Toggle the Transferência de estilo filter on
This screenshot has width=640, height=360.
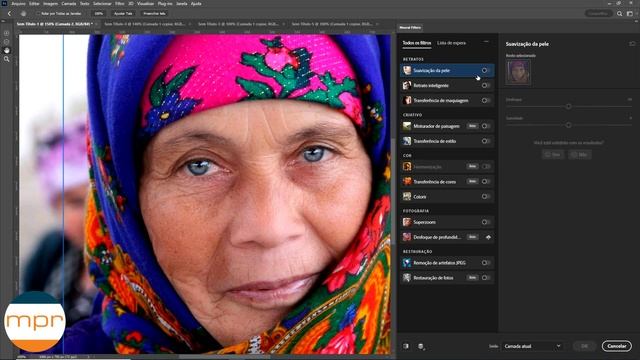point(485,141)
